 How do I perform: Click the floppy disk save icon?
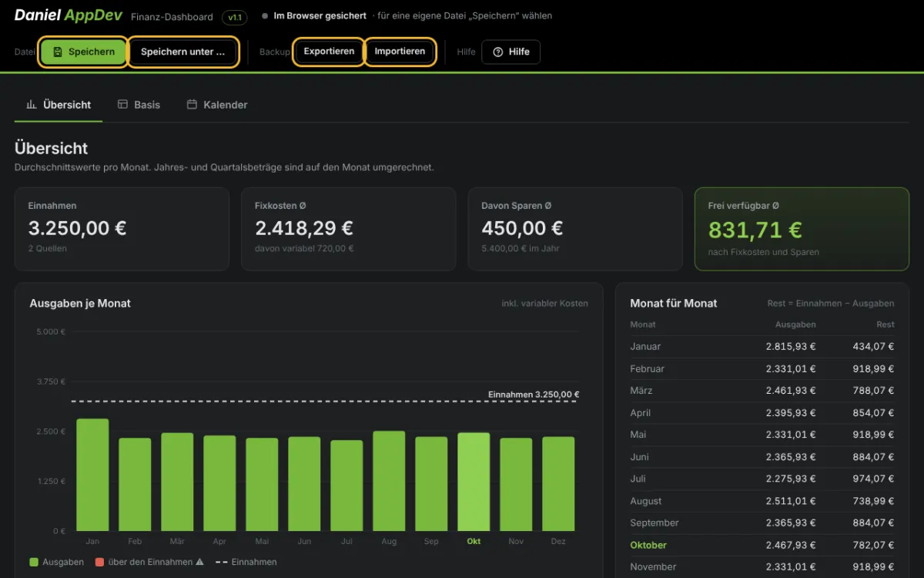coord(58,52)
